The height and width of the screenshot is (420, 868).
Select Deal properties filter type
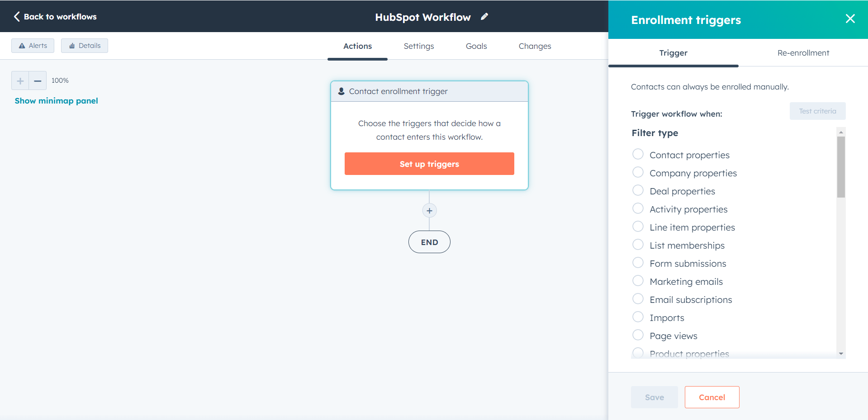[x=638, y=190]
